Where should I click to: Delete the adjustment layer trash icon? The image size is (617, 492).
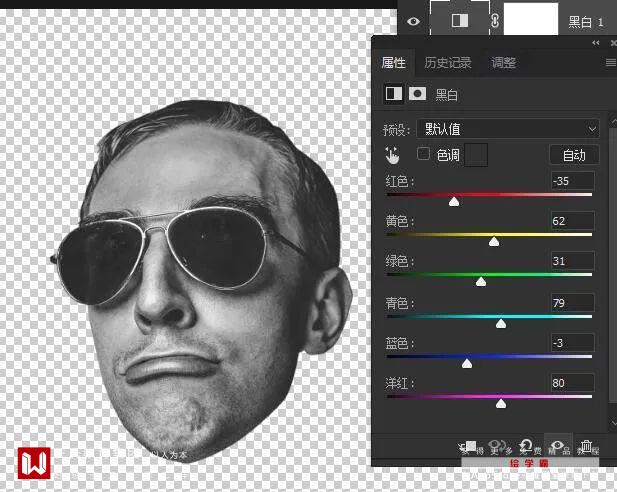(x=586, y=446)
